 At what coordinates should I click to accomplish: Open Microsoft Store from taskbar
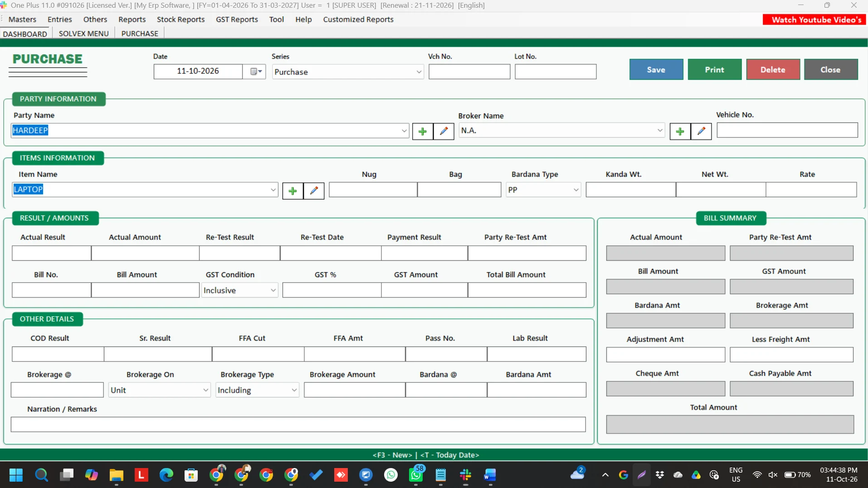tap(191, 475)
